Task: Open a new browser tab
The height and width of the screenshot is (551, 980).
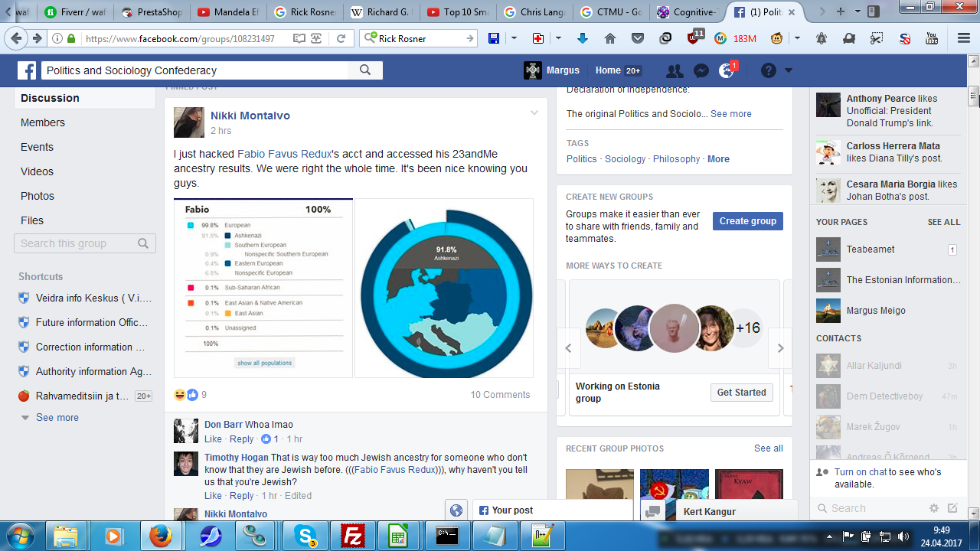Action: (841, 11)
